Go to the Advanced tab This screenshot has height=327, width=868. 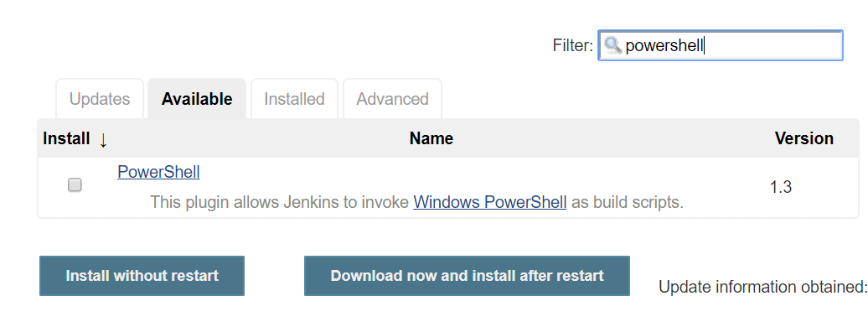[392, 99]
